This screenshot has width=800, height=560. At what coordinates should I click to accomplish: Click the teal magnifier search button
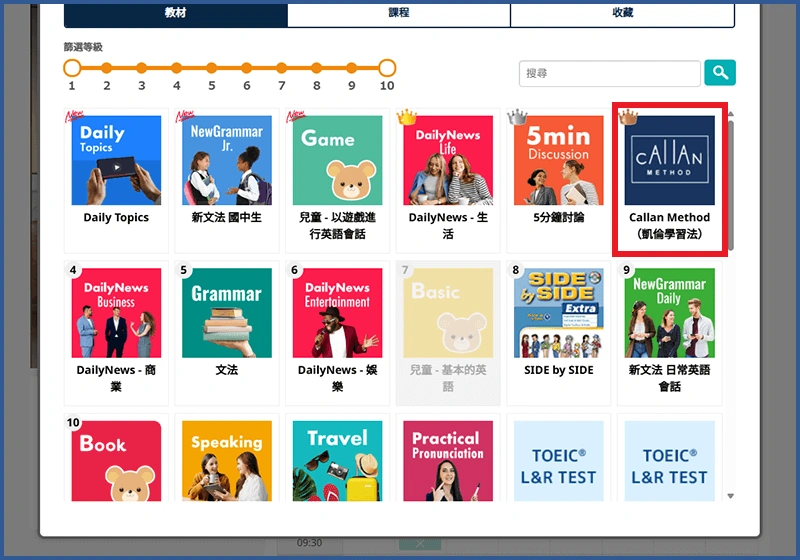(720, 73)
